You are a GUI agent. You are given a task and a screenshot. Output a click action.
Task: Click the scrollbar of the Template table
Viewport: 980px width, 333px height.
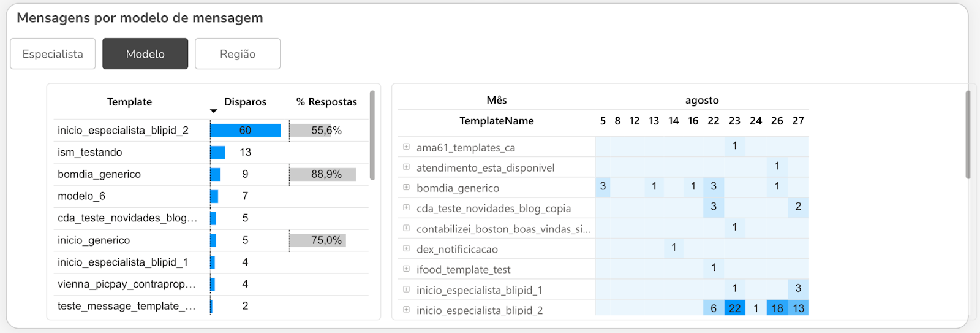click(x=372, y=136)
